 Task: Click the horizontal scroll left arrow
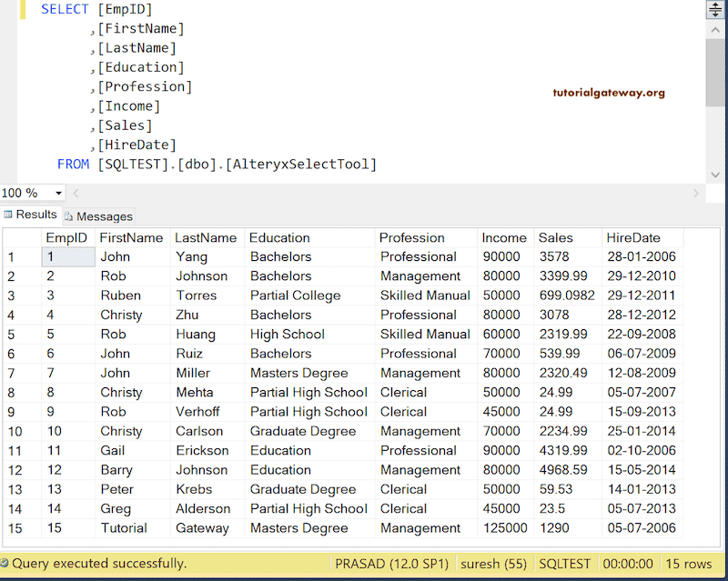[x=76, y=193]
